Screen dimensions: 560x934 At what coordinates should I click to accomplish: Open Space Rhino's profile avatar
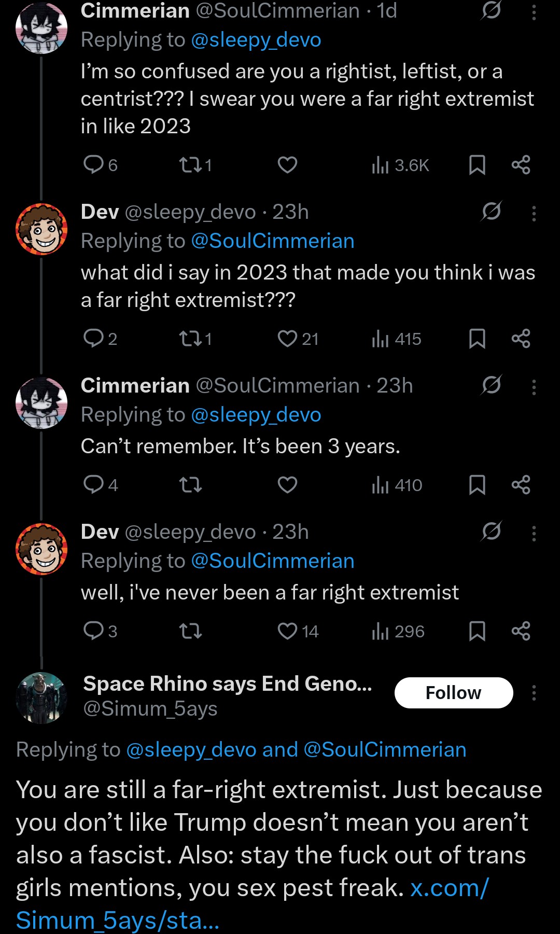point(41,698)
